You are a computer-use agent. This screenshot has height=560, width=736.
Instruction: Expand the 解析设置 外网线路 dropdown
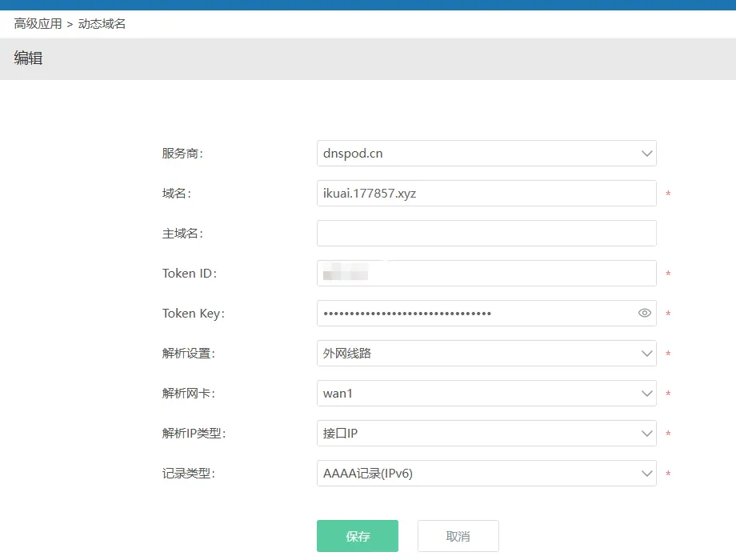(486, 353)
